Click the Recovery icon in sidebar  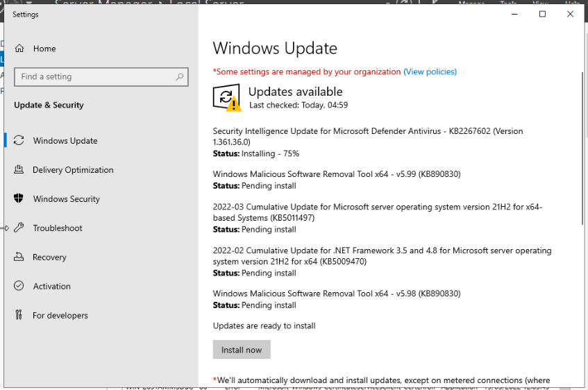click(19, 257)
